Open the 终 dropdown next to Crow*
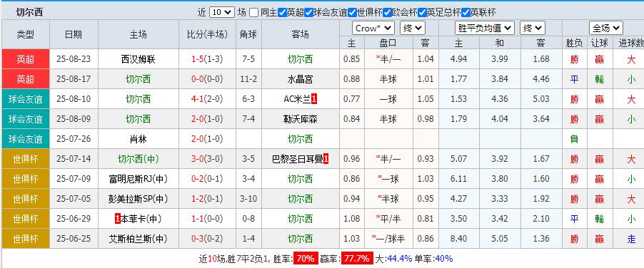The image size is (644, 268). tap(413, 29)
